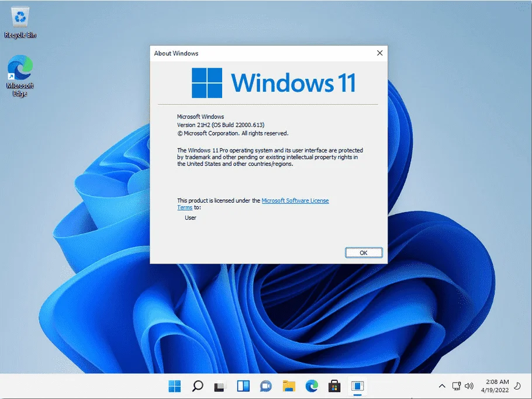This screenshot has width=532, height=399.
Task: Open clock showing 2:08 AM
Action: coord(495,386)
